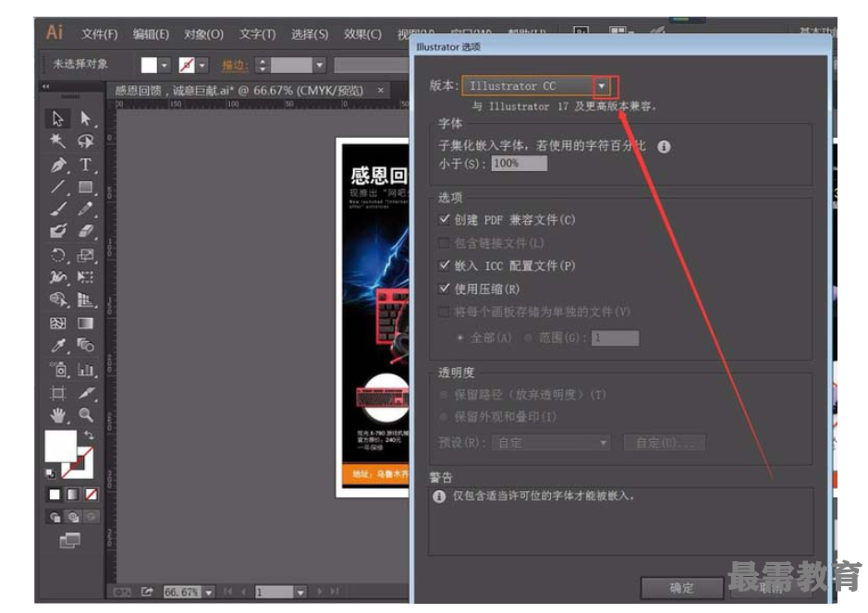Open the 选择(S) menu

pyautogui.click(x=310, y=34)
